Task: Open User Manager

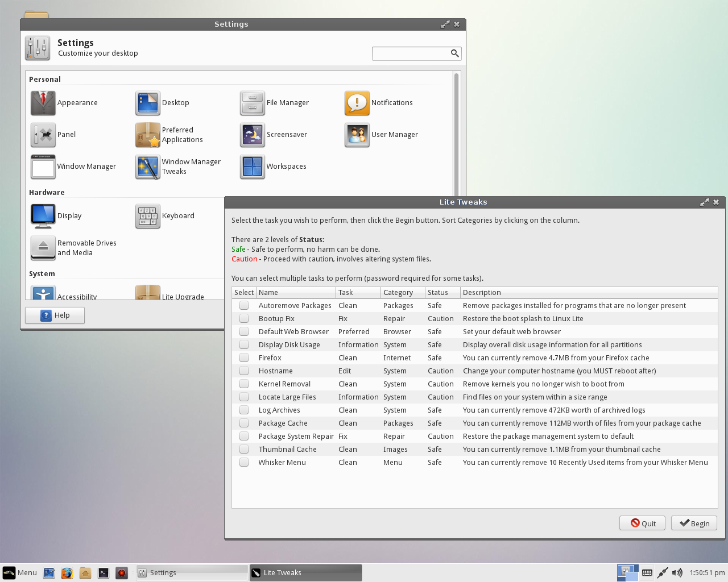Action: click(381, 135)
